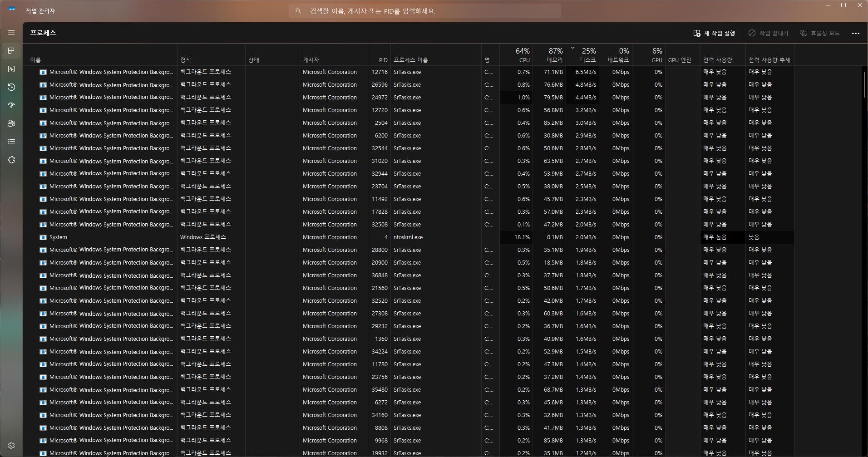
Task: Click the search box for name or PID
Action: pyautogui.click(x=424, y=11)
